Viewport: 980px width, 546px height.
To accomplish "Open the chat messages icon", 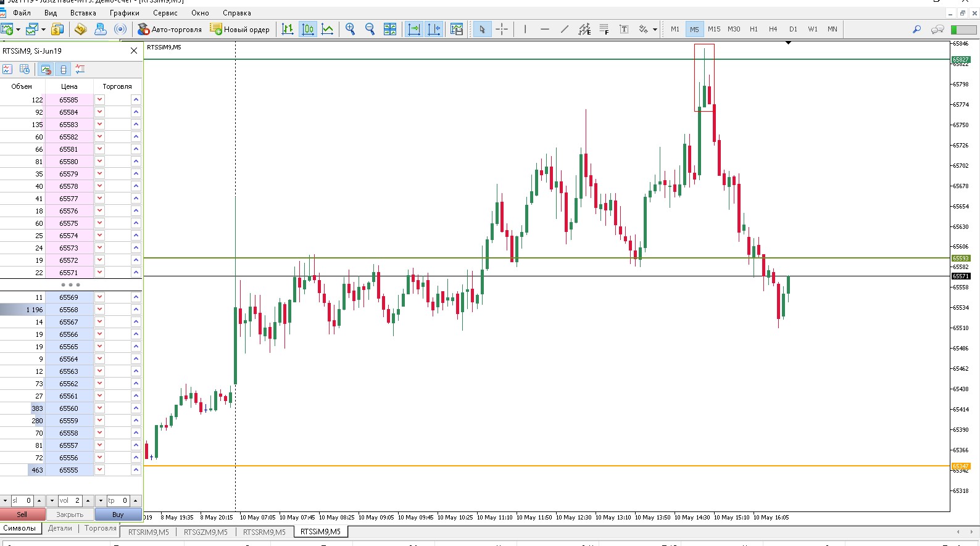I will click(937, 29).
